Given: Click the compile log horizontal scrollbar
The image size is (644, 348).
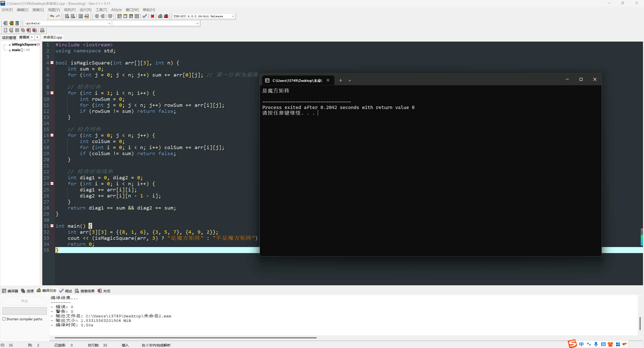Looking at the screenshot, I should click(185, 338).
